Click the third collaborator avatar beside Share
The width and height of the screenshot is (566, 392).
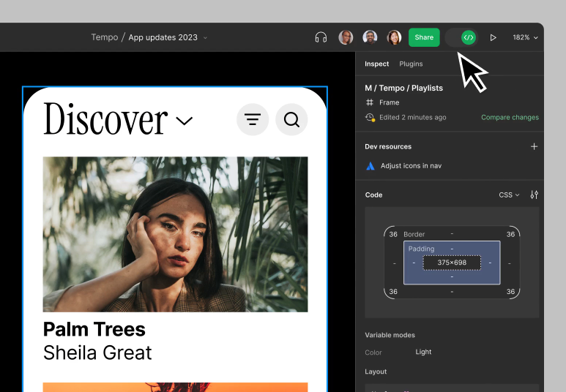click(394, 37)
